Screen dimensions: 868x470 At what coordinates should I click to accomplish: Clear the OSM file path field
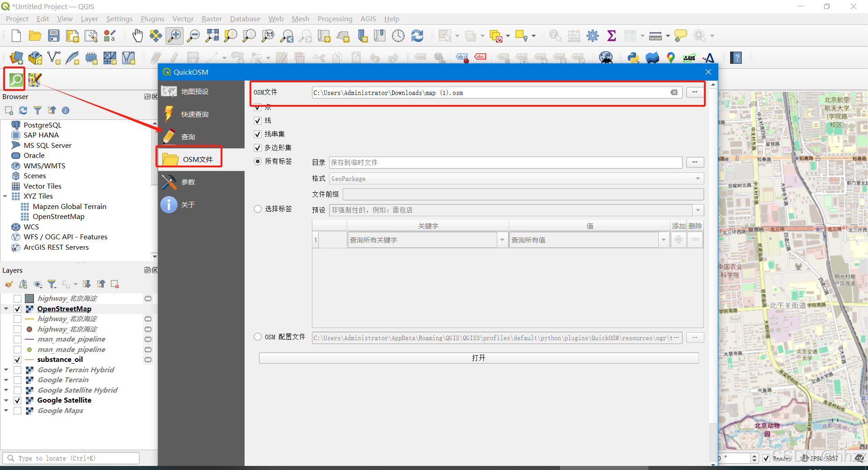click(674, 92)
